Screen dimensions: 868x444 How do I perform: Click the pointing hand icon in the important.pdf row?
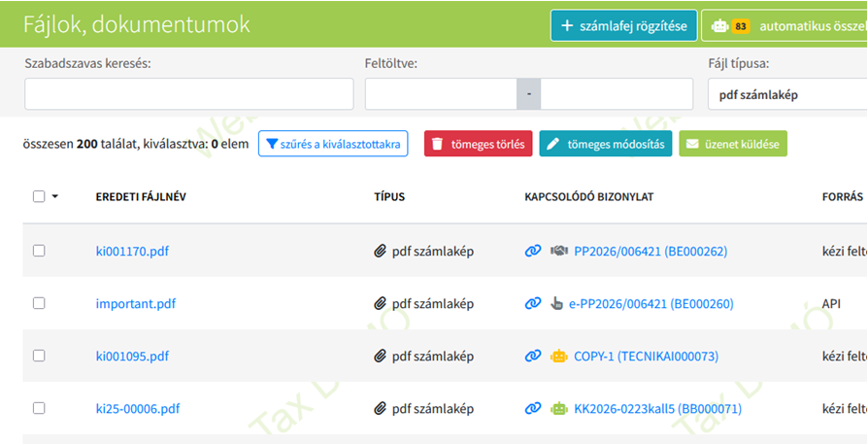point(556,303)
